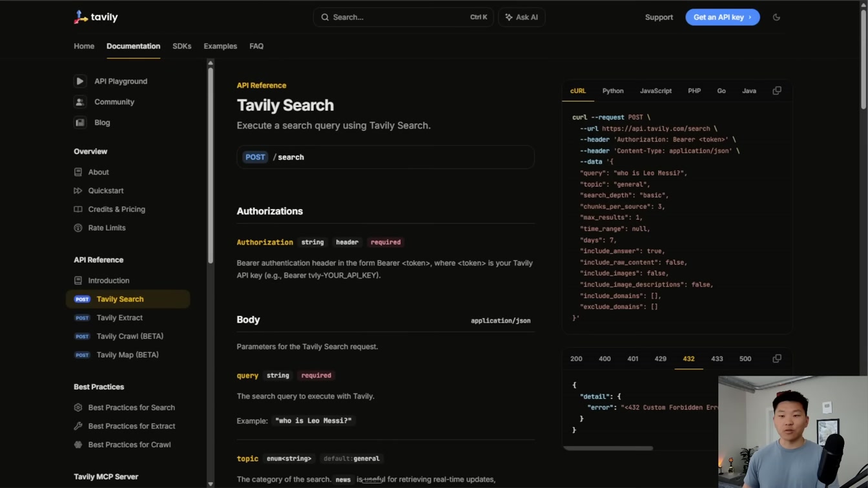Click the sidebar scrollbar thumb
The image size is (868, 488).
211,165
